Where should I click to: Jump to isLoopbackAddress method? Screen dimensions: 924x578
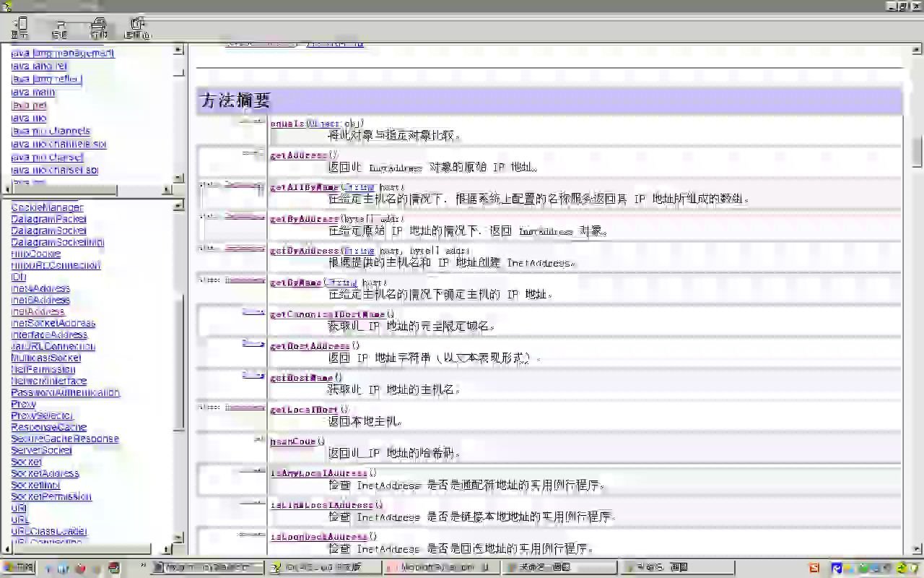click(318, 537)
